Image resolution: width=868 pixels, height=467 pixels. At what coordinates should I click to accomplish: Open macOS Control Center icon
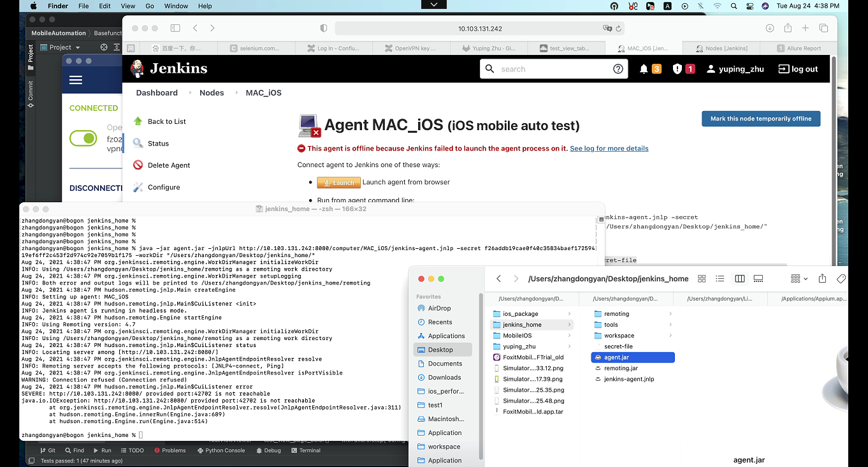[749, 6]
